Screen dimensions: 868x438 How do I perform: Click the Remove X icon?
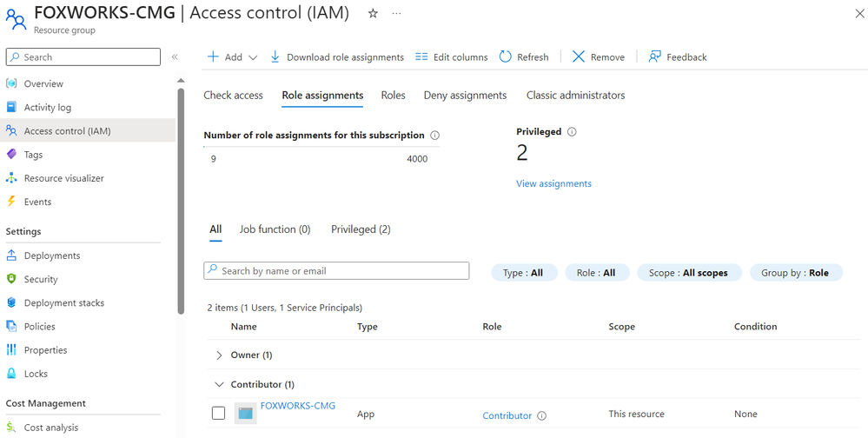579,57
